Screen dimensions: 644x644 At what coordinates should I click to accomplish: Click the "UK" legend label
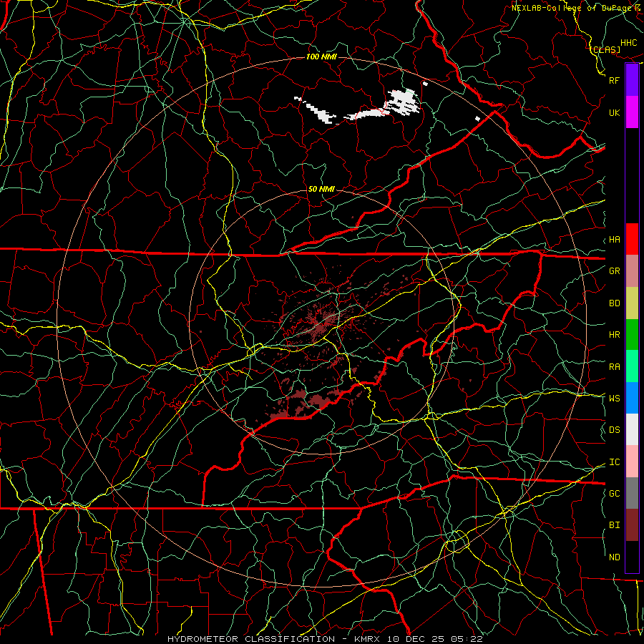614,112
